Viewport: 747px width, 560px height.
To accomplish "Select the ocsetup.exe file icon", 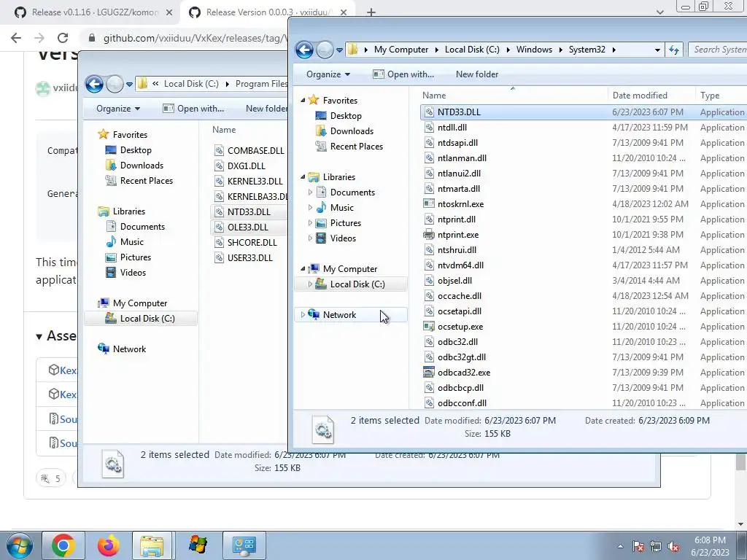I will click(429, 326).
